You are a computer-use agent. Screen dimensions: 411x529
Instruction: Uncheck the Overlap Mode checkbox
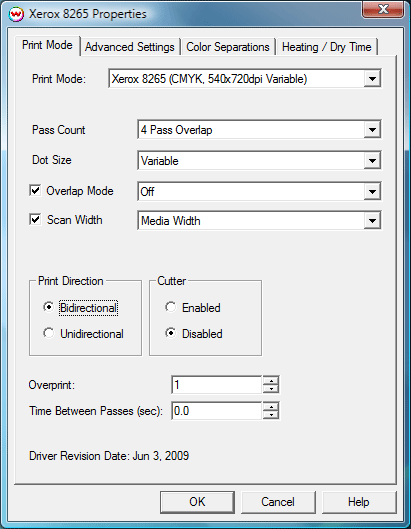pyautogui.click(x=35, y=191)
